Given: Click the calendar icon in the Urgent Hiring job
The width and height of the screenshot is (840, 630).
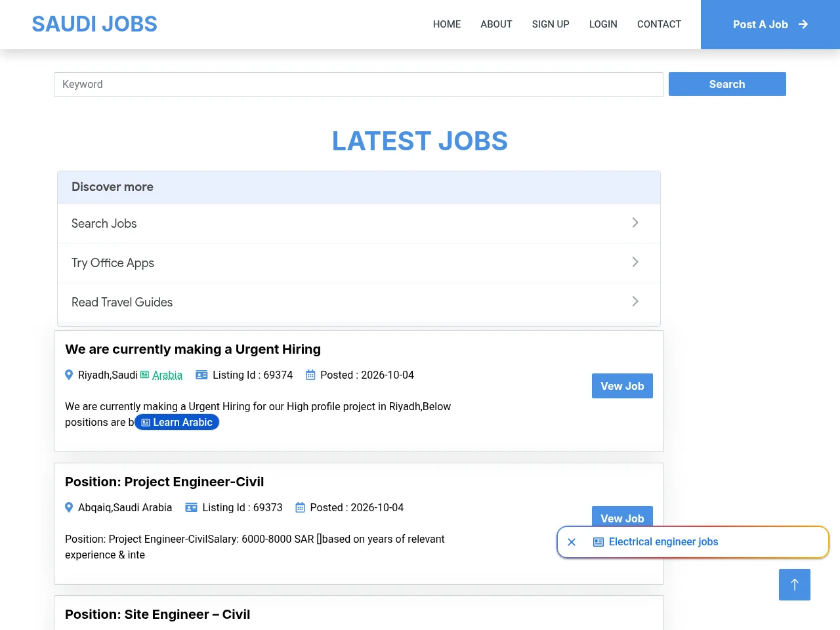Looking at the screenshot, I should [x=310, y=375].
